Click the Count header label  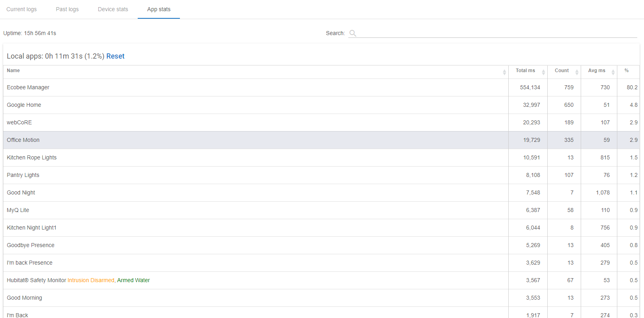point(562,71)
